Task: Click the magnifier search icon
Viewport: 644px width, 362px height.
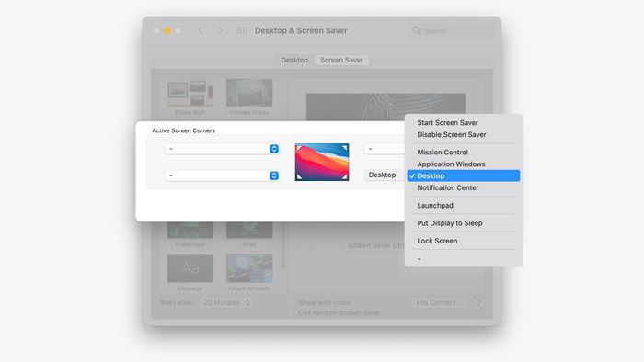Action: (417, 30)
